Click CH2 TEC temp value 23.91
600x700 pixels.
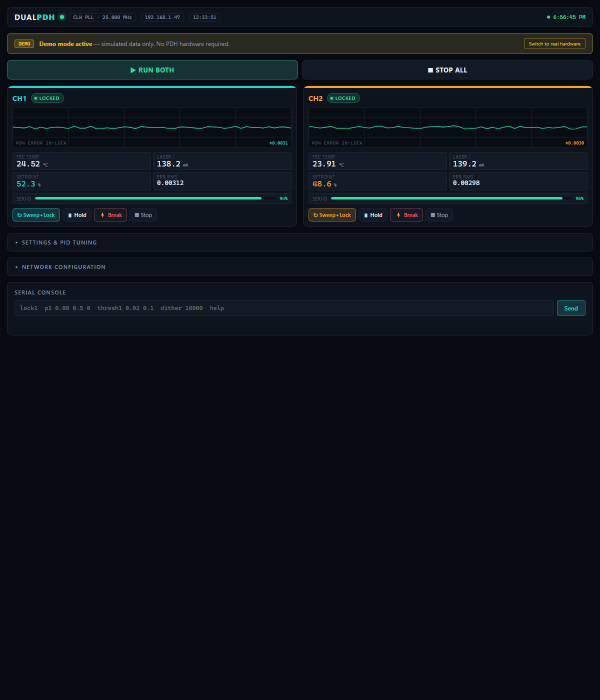(324, 164)
